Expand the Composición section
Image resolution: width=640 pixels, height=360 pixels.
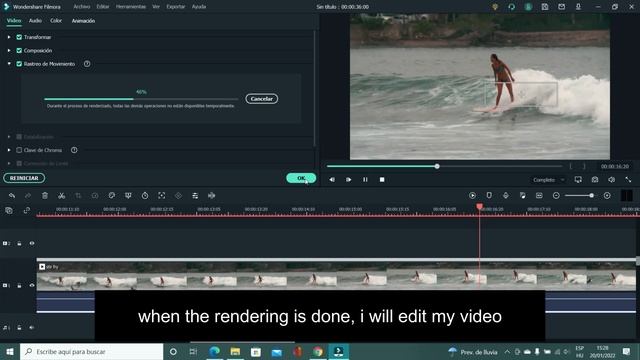(x=9, y=51)
